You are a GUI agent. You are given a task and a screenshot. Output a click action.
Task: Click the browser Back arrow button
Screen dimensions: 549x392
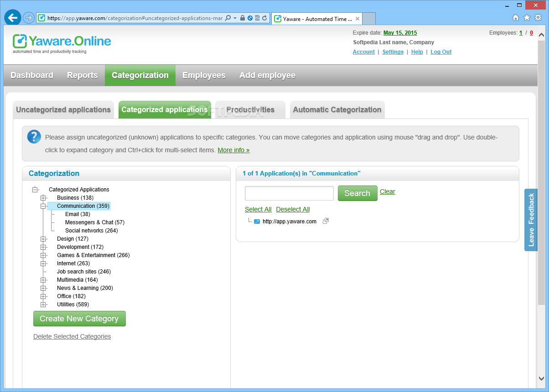[12, 18]
